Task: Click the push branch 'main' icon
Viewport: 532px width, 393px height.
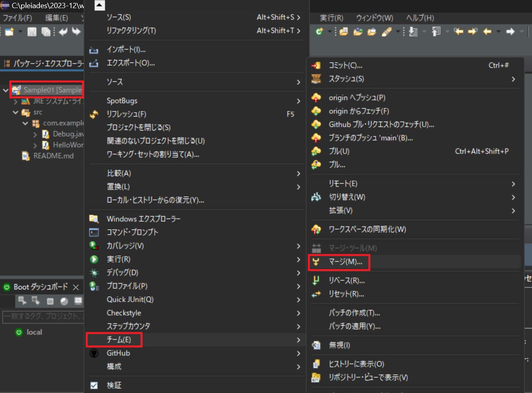Action: (316, 138)
